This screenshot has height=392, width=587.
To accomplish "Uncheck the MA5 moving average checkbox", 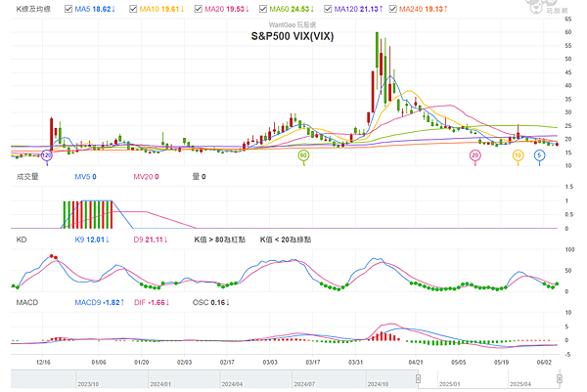I will coord(68,9).
